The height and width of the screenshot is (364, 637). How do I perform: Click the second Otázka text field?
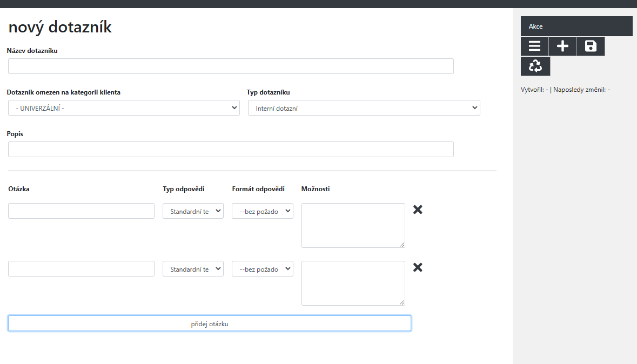[81, 269]
